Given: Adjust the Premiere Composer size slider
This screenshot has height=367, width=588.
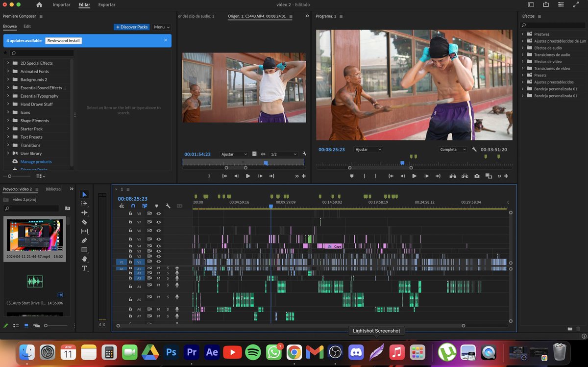Looking at the screenshot, I should pyautogui.click(x=9, y=176).
